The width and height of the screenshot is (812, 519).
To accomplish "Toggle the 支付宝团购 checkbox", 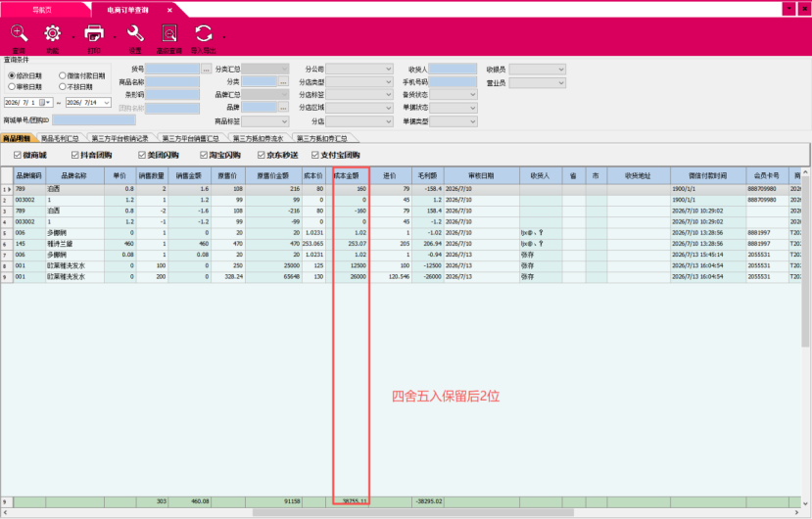I will pos(314,155).
